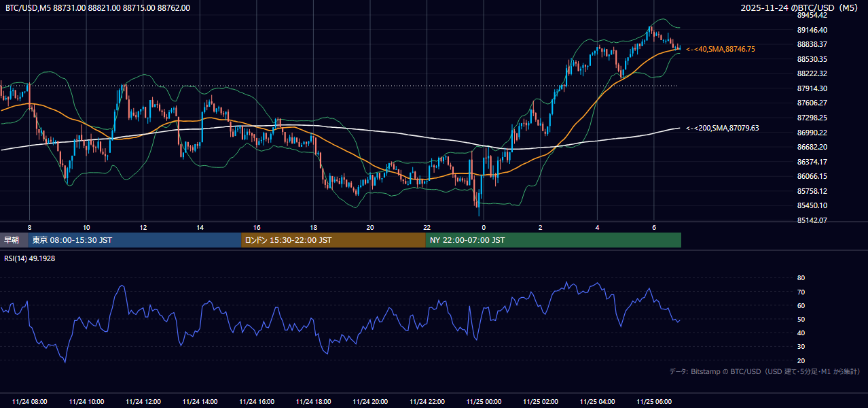Click price axis value 87606.27
The width and height of the screenshot is (868, 408).
[812, 103]
